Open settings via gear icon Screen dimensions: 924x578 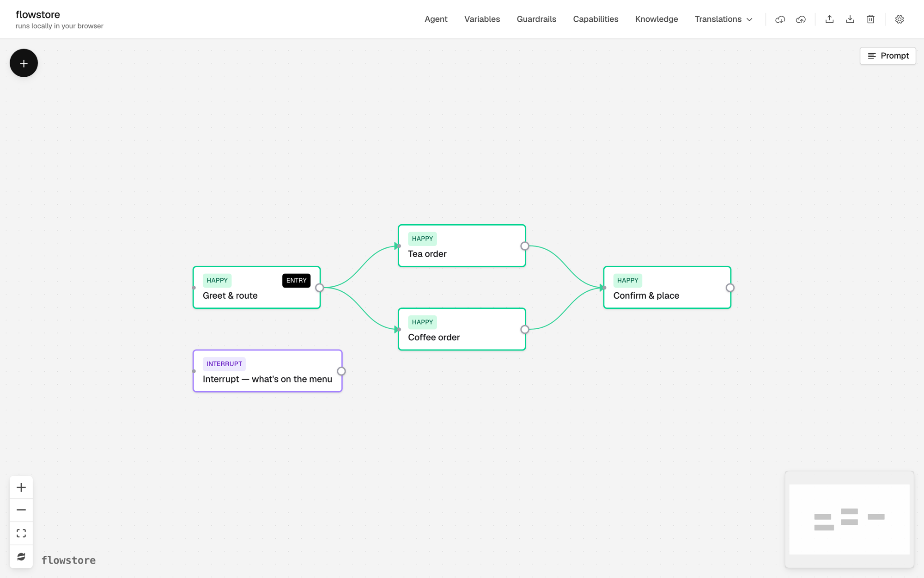pyautogui.click(x=899, y=19)
